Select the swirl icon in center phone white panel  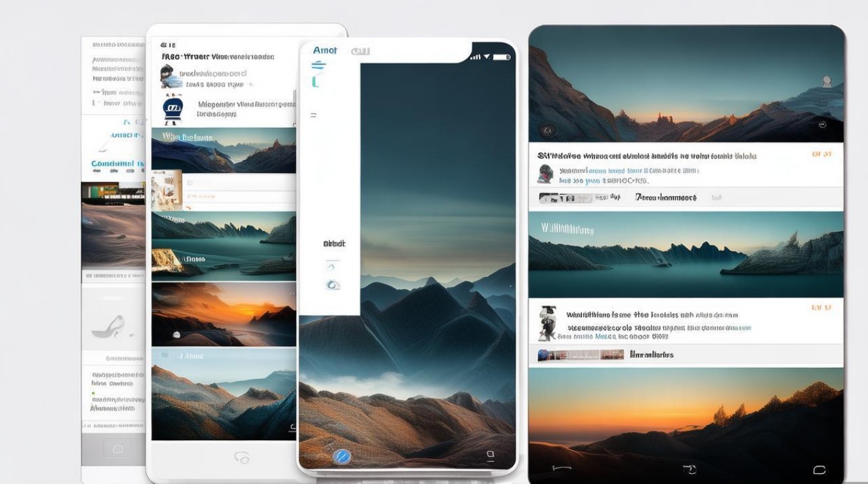point(333,285)
